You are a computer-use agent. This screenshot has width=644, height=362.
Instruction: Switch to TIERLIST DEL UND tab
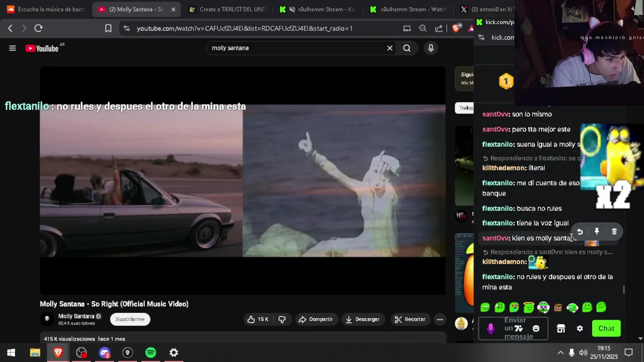click(227, 9)
